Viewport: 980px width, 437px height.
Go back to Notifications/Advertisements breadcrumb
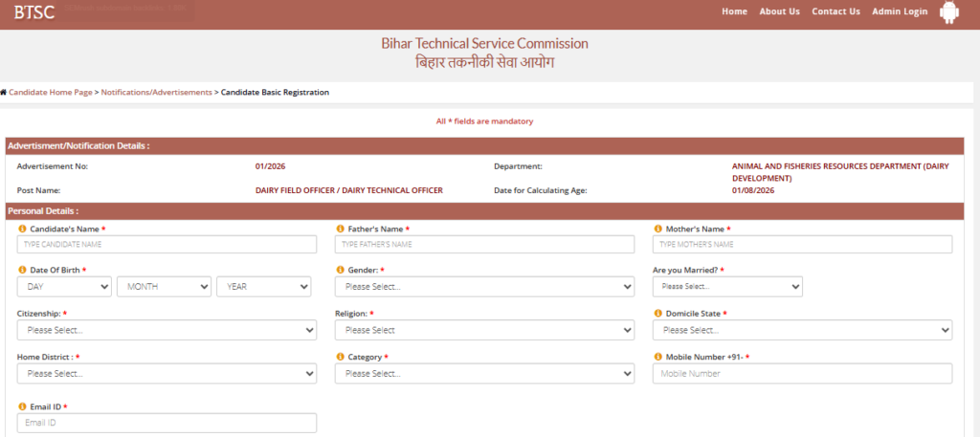pyautogui.click(x=156, y=93)
